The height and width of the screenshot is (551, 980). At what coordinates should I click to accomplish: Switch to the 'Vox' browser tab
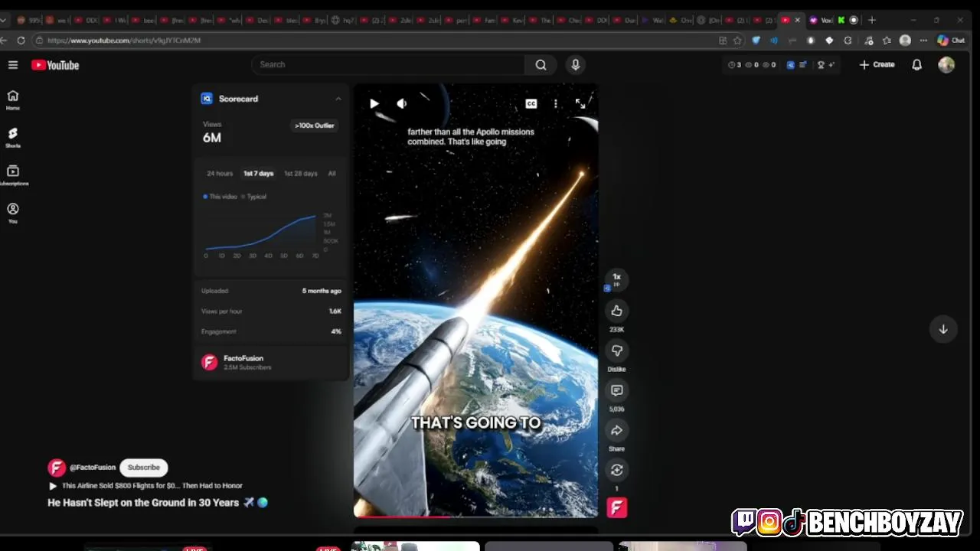click(821, 20)
